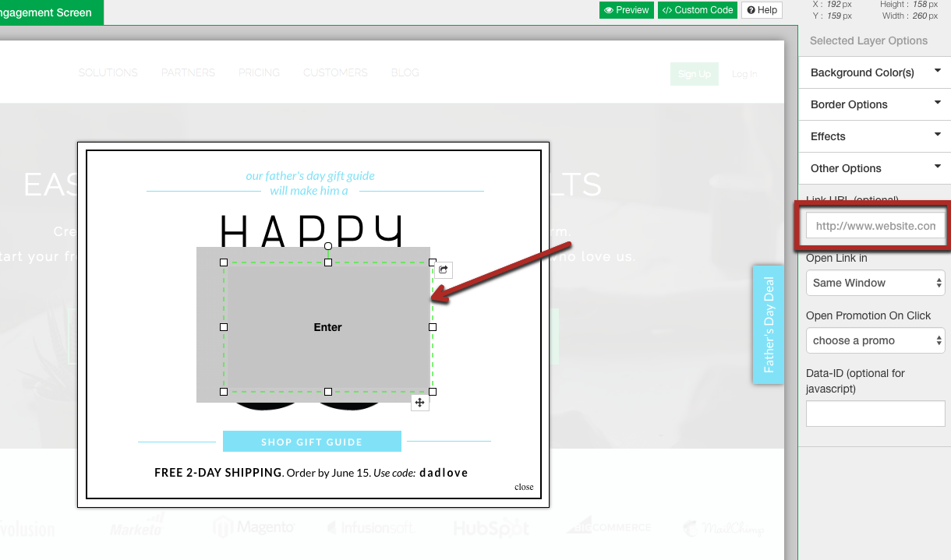Open the Same Window dropdown
The width and height of the screenshot is (951, 560).
click(x=875, y=283)
